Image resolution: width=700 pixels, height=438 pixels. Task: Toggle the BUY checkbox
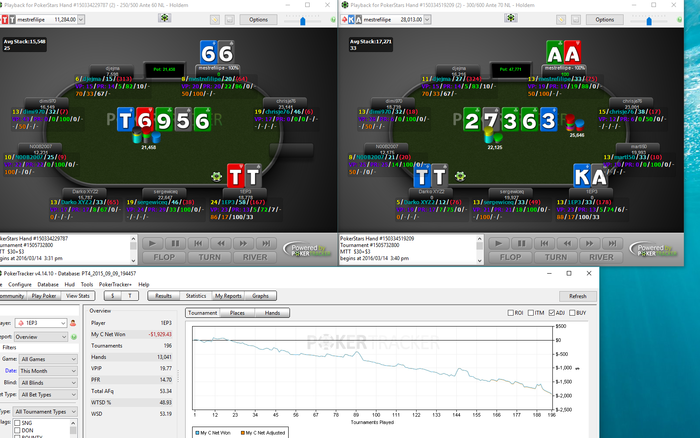click(x=572, y=313)
